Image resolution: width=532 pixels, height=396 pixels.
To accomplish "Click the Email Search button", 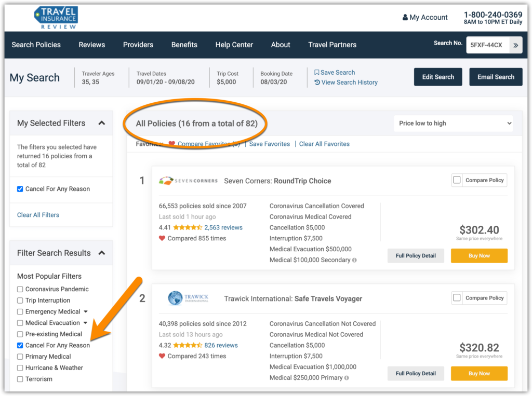I will point(496,77).
